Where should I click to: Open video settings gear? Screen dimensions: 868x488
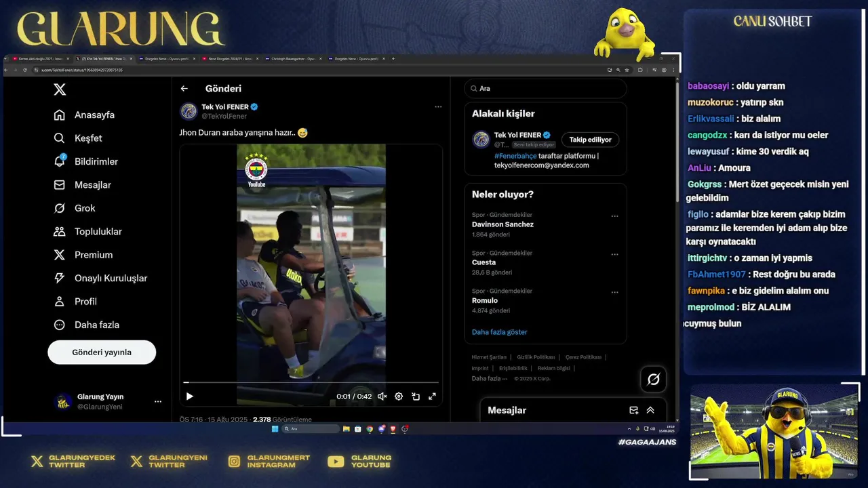(399, 396)
